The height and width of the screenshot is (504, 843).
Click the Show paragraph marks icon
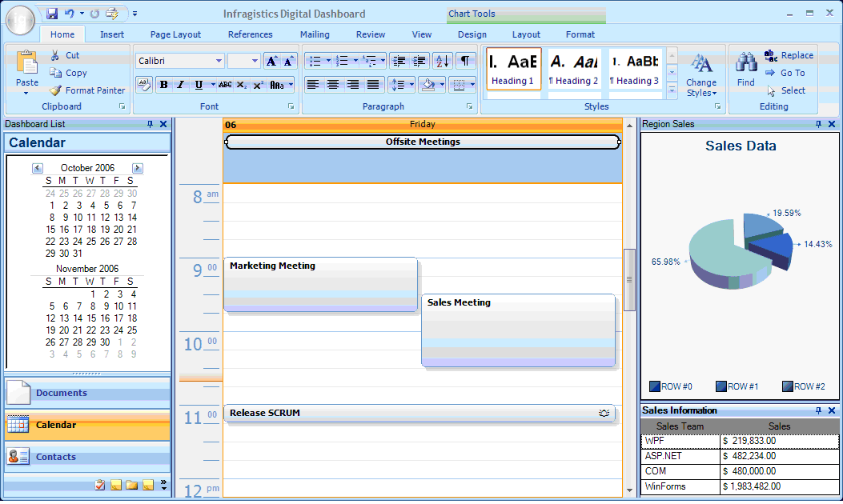465,61
